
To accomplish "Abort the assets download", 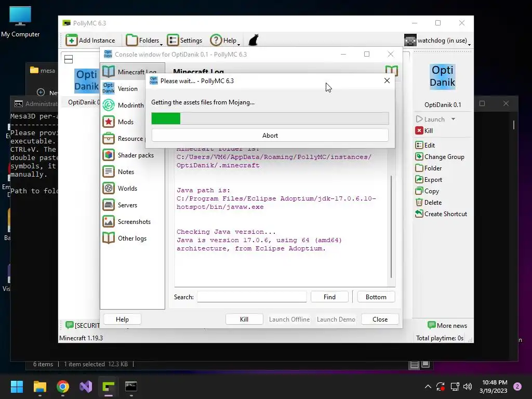I will pyautogui.click(x=270, y=136).
